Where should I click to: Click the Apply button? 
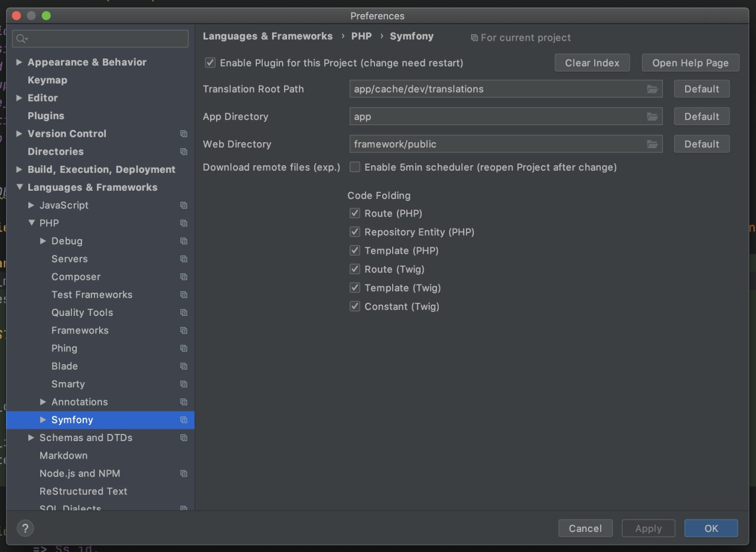(x=649, y=528)
